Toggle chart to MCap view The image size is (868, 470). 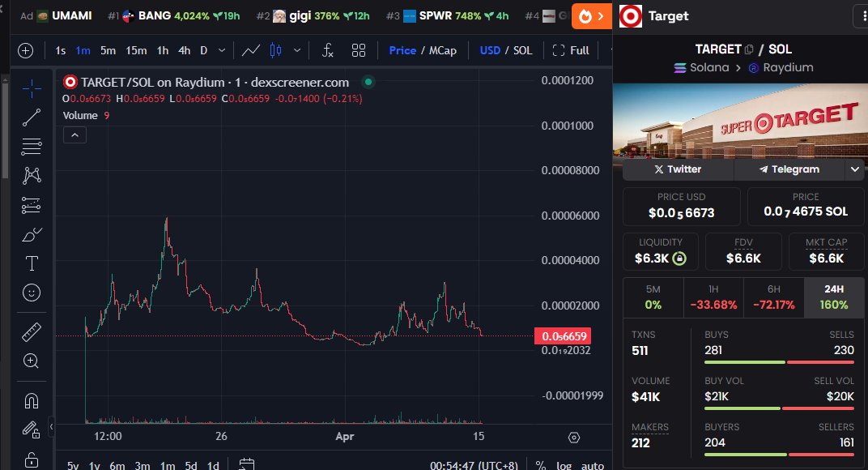[x=443, y=50]
